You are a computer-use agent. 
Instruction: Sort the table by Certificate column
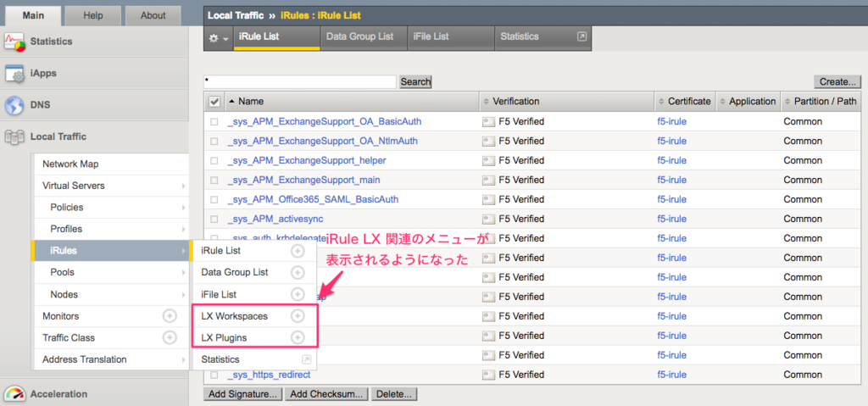point(685,102)
